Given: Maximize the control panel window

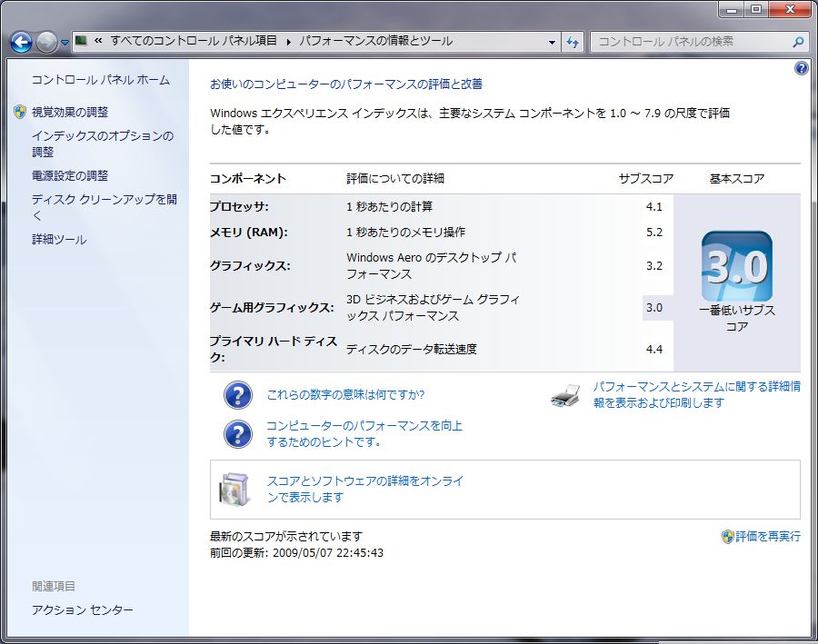Looking at the screenshot, I should tap(756, 10).
